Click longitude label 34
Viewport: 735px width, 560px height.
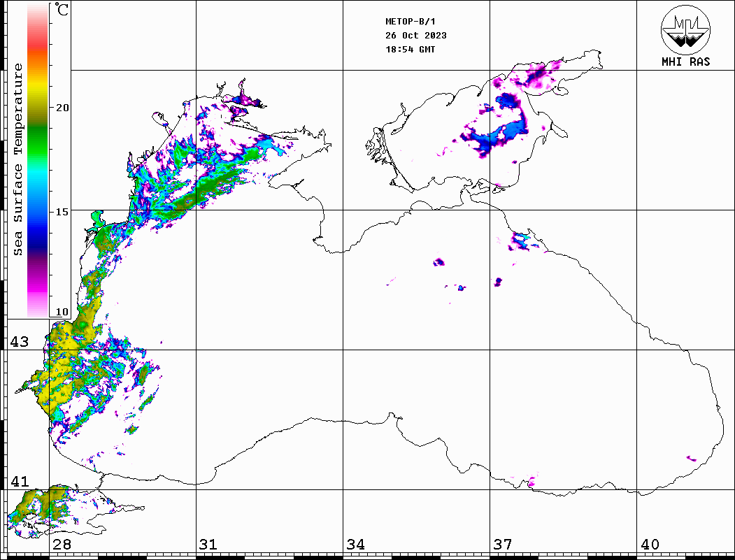[x=356, y=545]
